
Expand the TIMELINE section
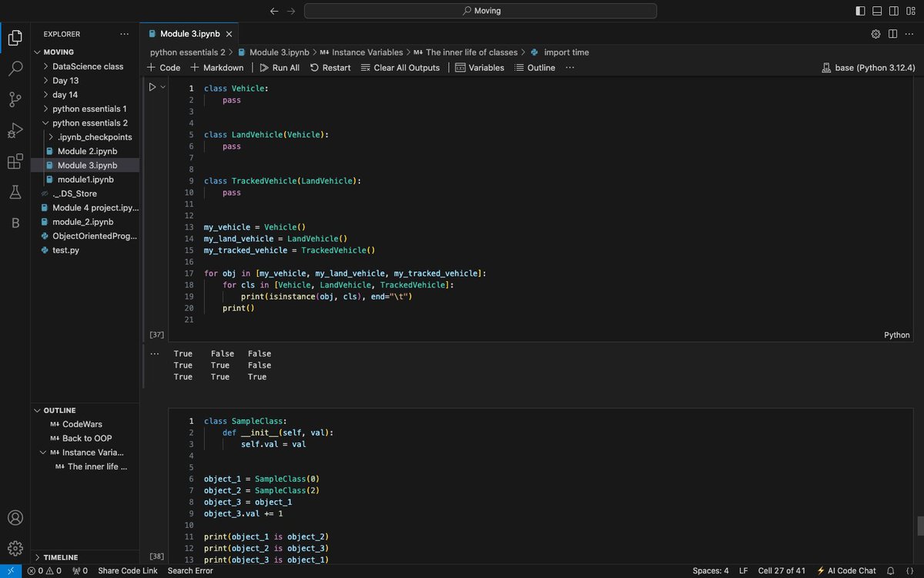coord(85,557)
